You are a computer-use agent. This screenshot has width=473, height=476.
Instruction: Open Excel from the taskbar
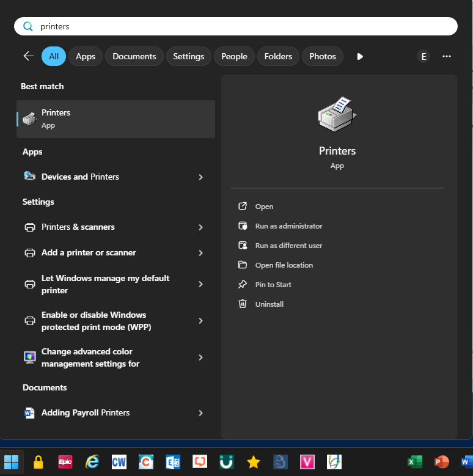(415, 462)
